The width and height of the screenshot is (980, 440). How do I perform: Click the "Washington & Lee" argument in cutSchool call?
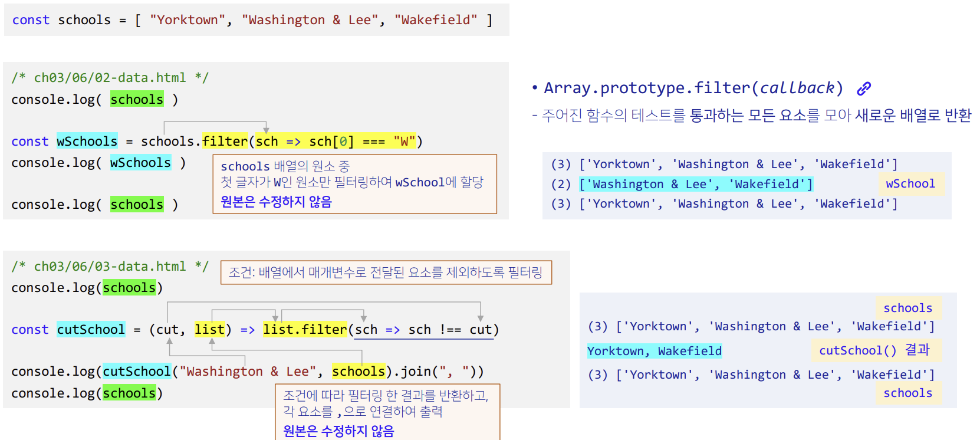(x=248, y=372)
